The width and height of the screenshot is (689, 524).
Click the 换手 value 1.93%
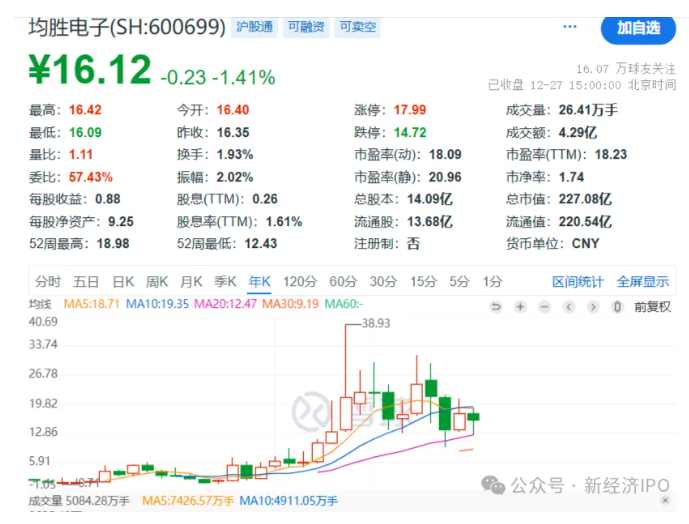[235, 155]
